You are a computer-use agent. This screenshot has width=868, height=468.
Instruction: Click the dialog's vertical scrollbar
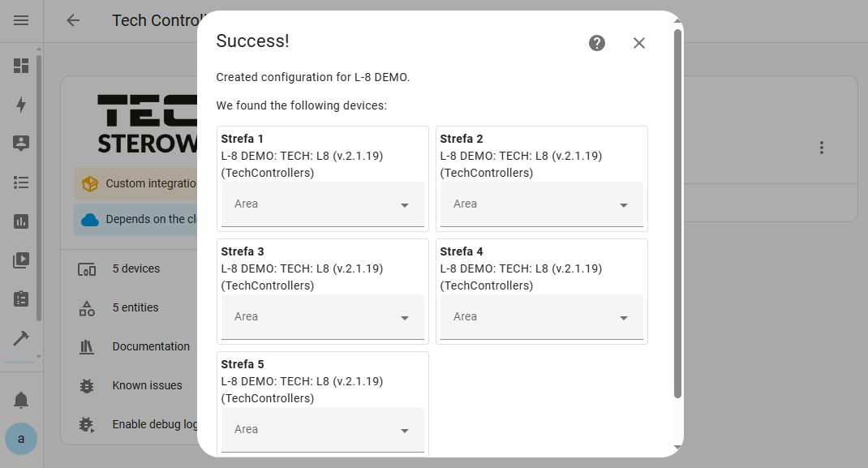tap(677, 213)
